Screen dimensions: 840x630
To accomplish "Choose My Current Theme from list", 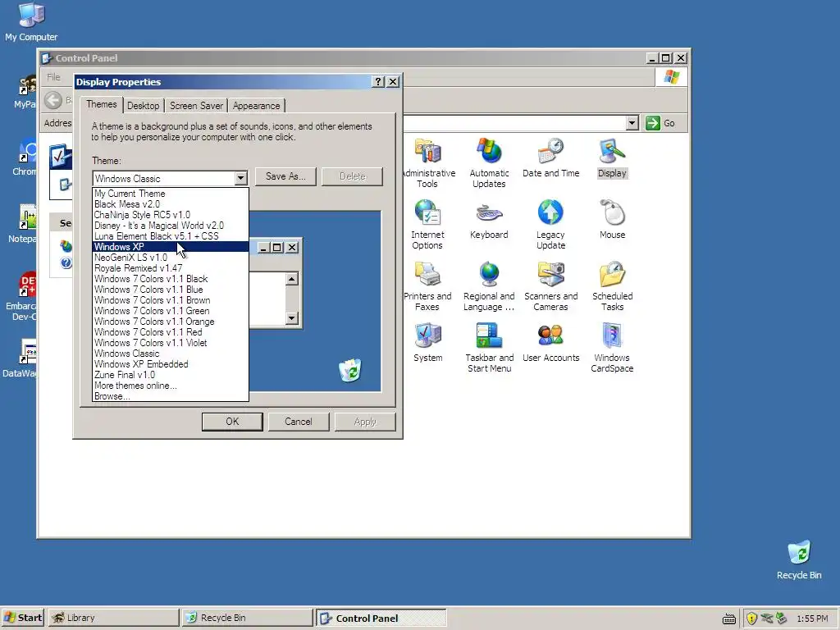I will (171, 194).
